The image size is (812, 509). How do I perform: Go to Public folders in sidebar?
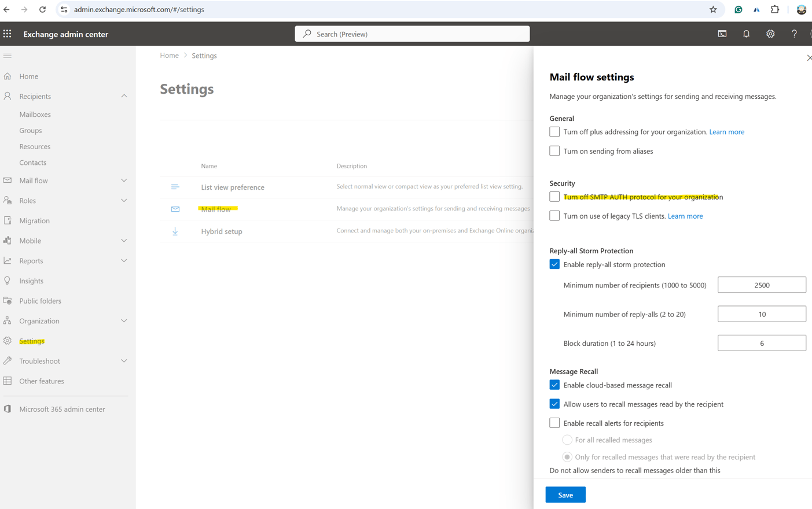click(x=40, y=301)
